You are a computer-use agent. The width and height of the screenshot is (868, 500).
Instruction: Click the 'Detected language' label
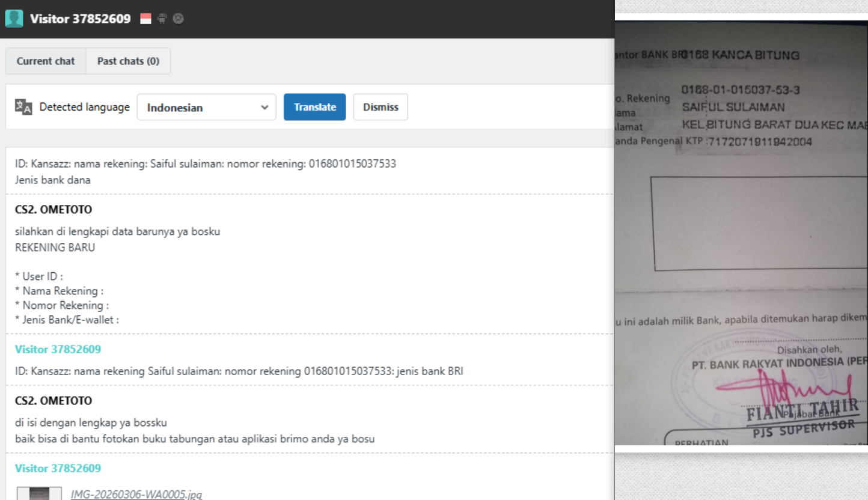[85, 108]
